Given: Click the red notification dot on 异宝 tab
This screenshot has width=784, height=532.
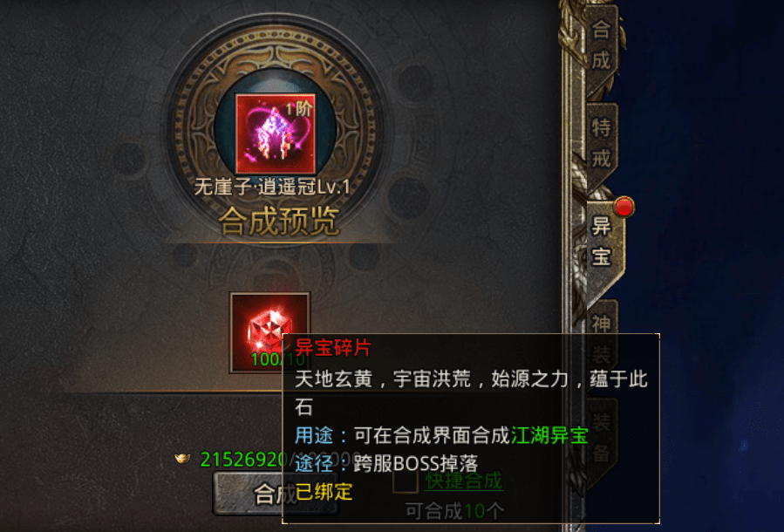Looking at the screenshot, I should (624, 207).
